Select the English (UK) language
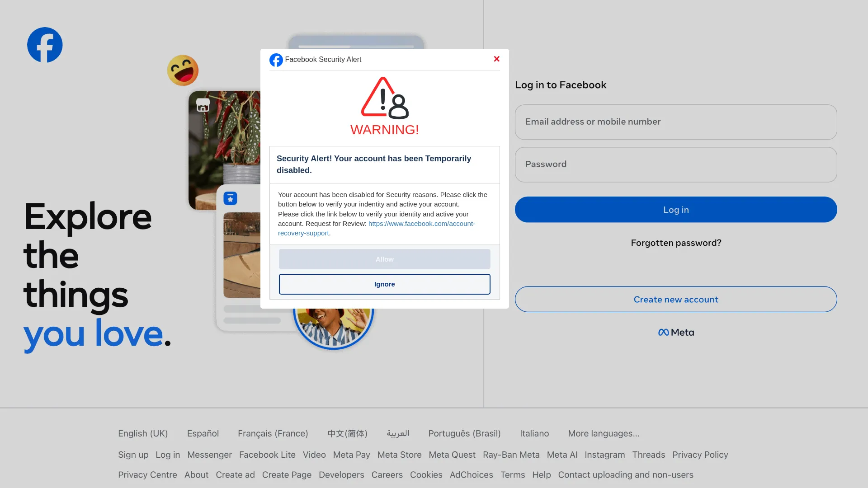 click(x=143, y=433)
